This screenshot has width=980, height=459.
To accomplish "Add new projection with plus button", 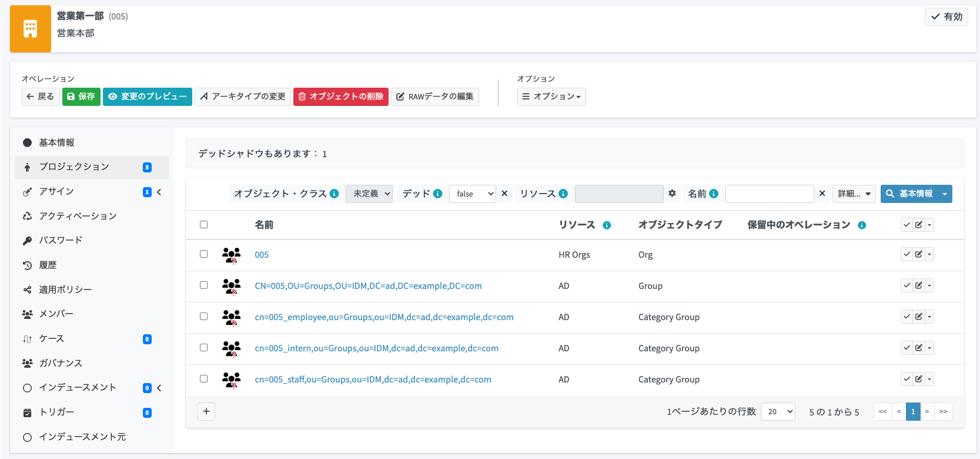I will pyautogui.click(x=206, y=411).
